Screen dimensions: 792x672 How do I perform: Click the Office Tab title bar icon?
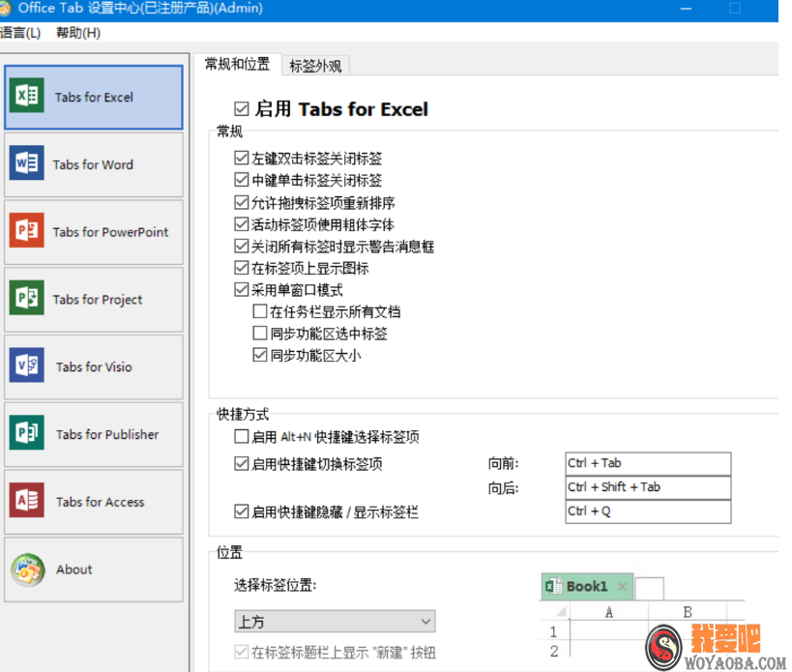pyautogui.click(x=6, y=8)
